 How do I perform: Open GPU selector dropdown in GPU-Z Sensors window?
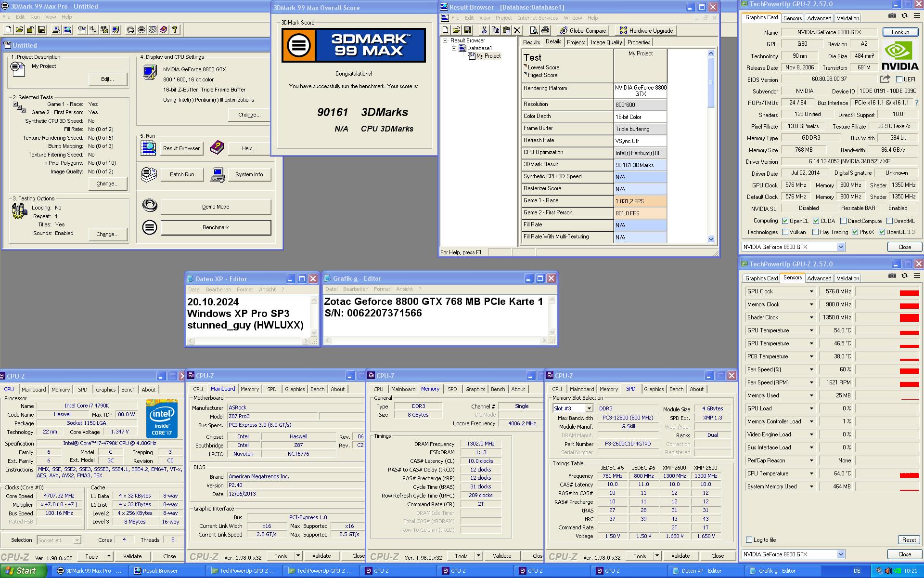[x=841, y=554]
